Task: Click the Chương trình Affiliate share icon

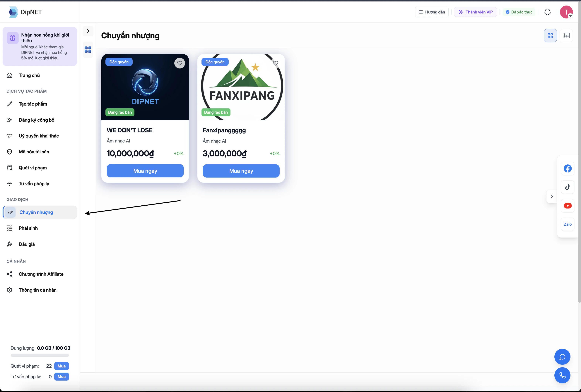Action: 9,274
